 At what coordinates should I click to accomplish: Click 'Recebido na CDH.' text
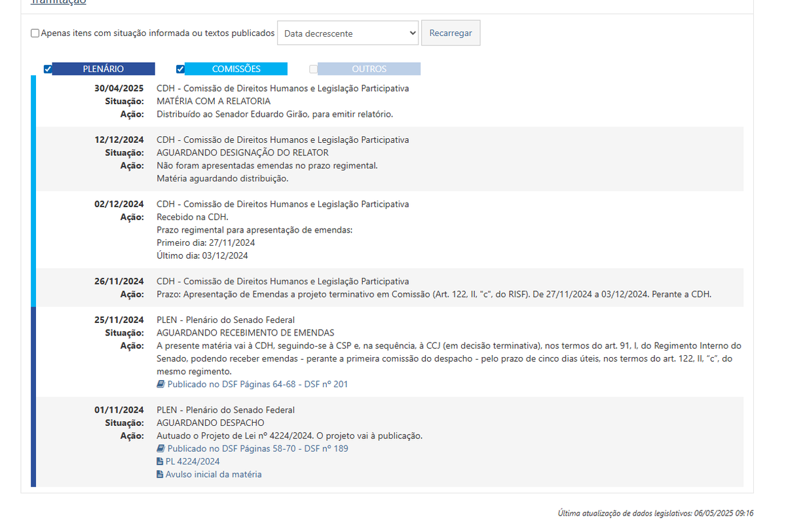click(x=193, y=218)
